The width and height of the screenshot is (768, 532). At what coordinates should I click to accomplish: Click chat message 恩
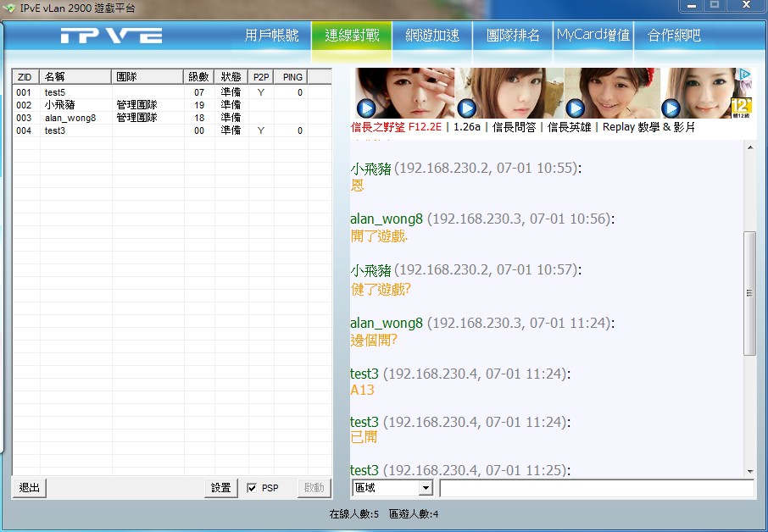tap(358, 185)
